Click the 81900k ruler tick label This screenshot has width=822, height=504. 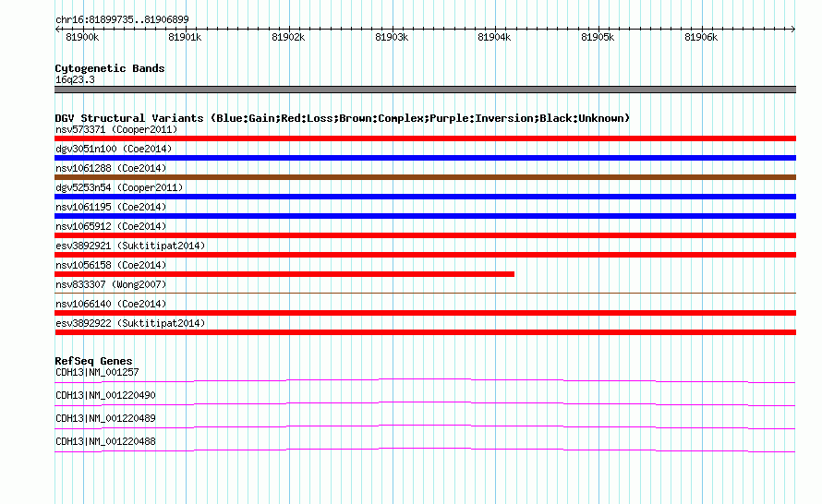(82, 37)
